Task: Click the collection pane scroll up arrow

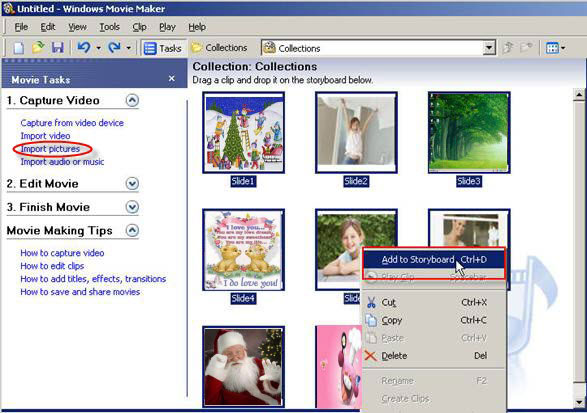Action: tap(579, 95)
